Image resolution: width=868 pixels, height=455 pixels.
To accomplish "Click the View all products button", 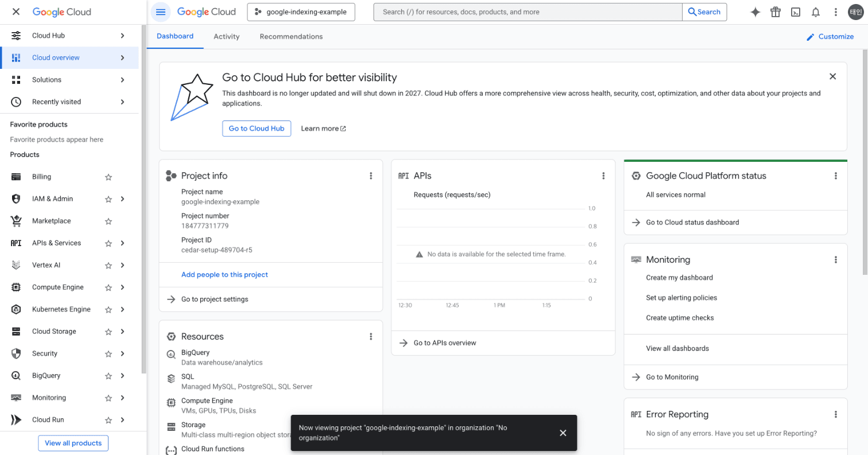I will (73, 443).
